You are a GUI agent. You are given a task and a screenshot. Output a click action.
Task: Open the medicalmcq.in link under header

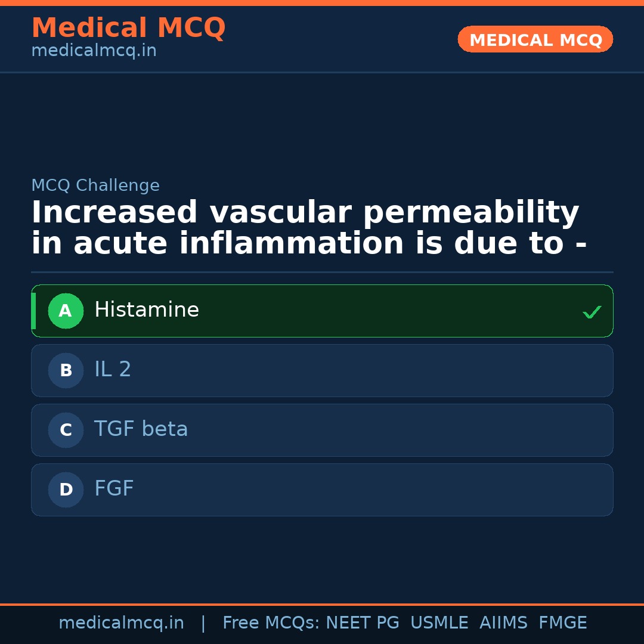coord(94,51)
